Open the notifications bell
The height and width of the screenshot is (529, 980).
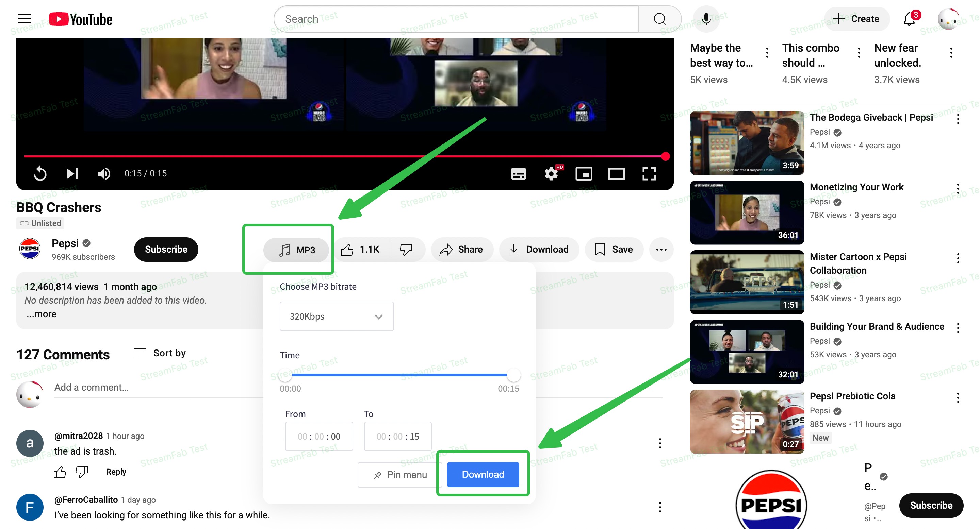coord(910,19)
